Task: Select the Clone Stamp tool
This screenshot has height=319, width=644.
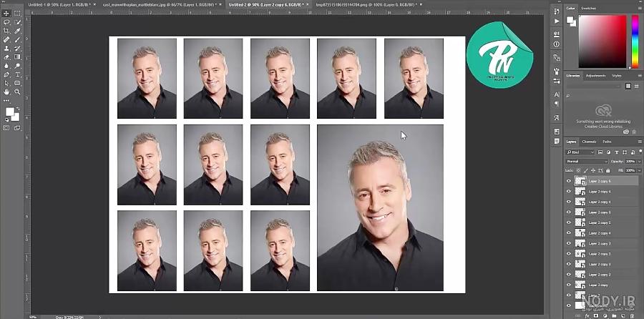Action: pos(6,49)
